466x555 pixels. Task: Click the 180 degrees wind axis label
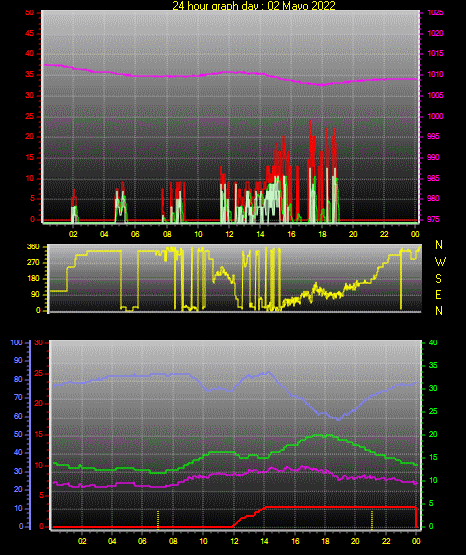(34, 279)
